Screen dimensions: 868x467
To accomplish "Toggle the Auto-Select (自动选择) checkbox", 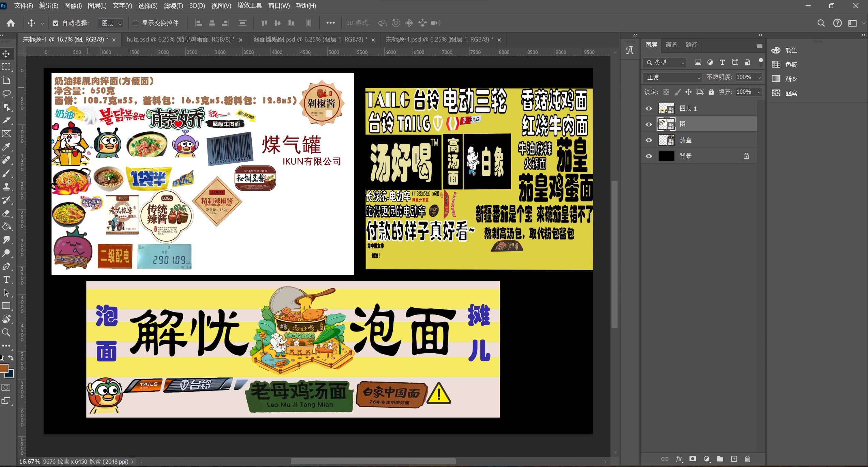I will pos(56,23).
